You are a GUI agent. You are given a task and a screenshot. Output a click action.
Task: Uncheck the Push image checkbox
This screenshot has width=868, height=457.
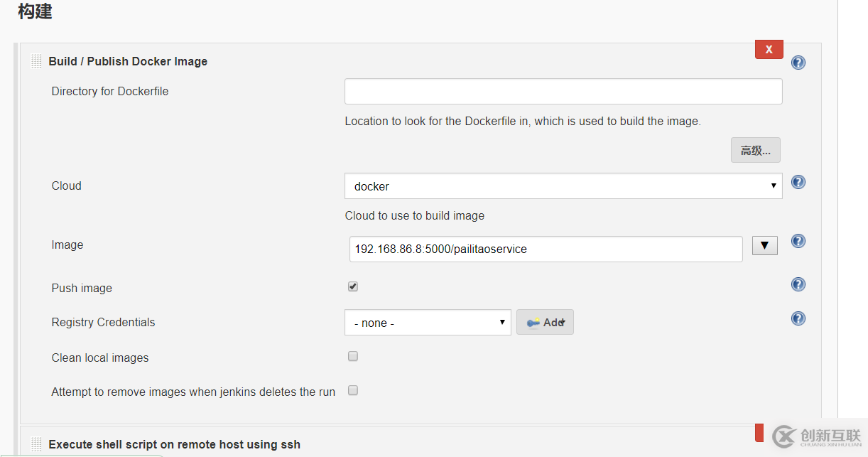(353, 286)
